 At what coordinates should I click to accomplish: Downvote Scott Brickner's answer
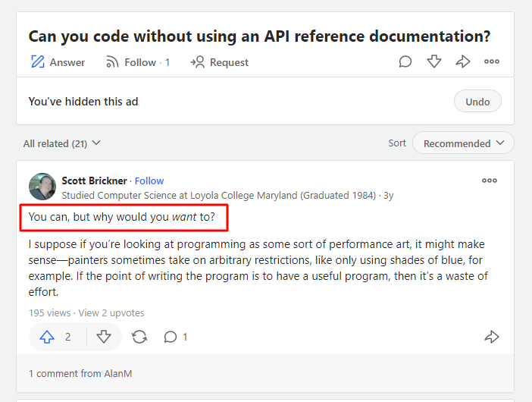pyautogui.click(x=104, y=337)
